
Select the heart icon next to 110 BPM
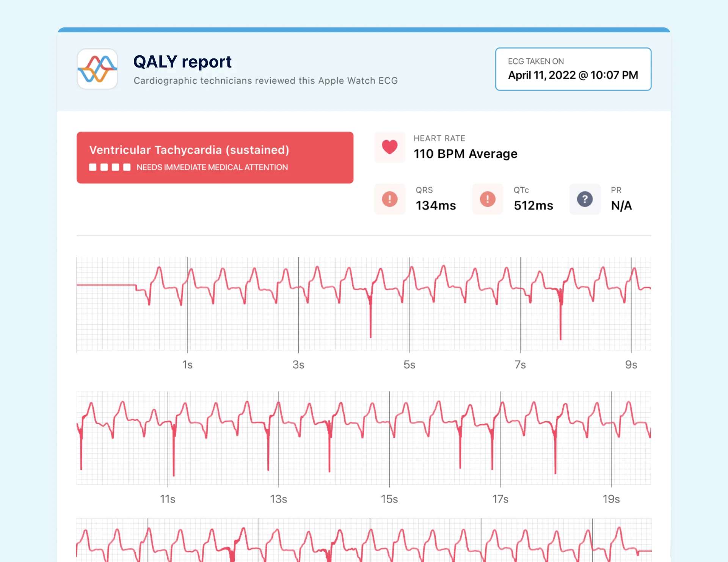[389, 148]
